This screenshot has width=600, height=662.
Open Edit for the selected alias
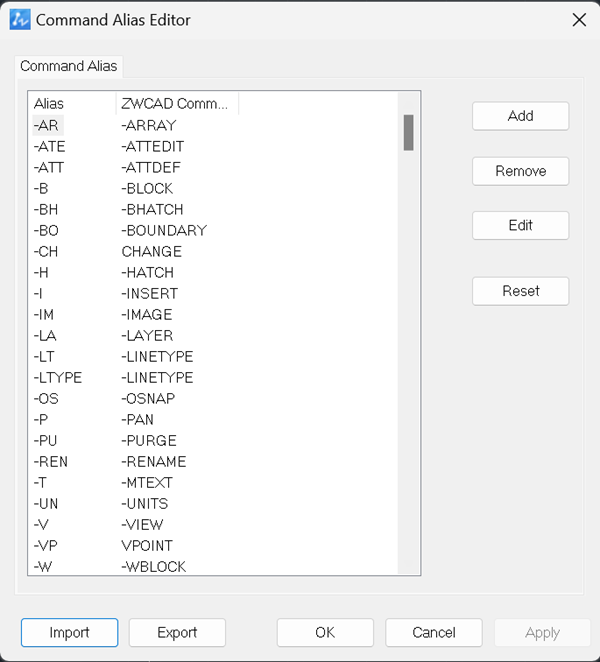520,225
